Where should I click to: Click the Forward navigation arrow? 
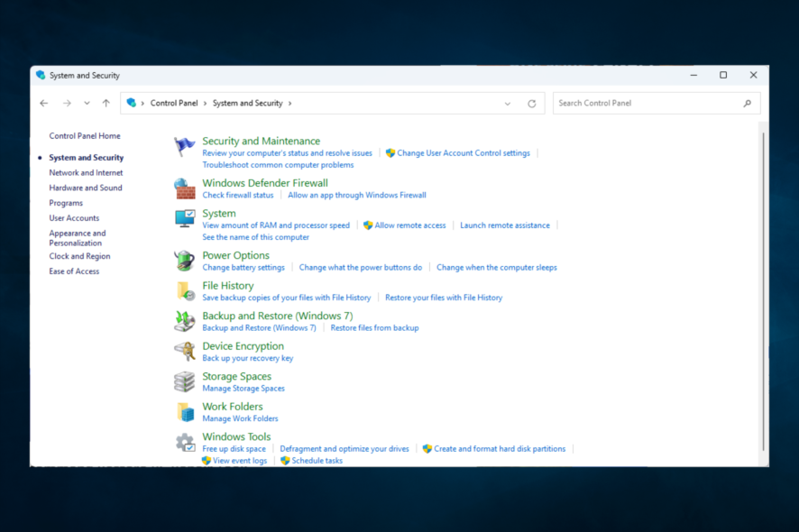click(x=67, y=103)
